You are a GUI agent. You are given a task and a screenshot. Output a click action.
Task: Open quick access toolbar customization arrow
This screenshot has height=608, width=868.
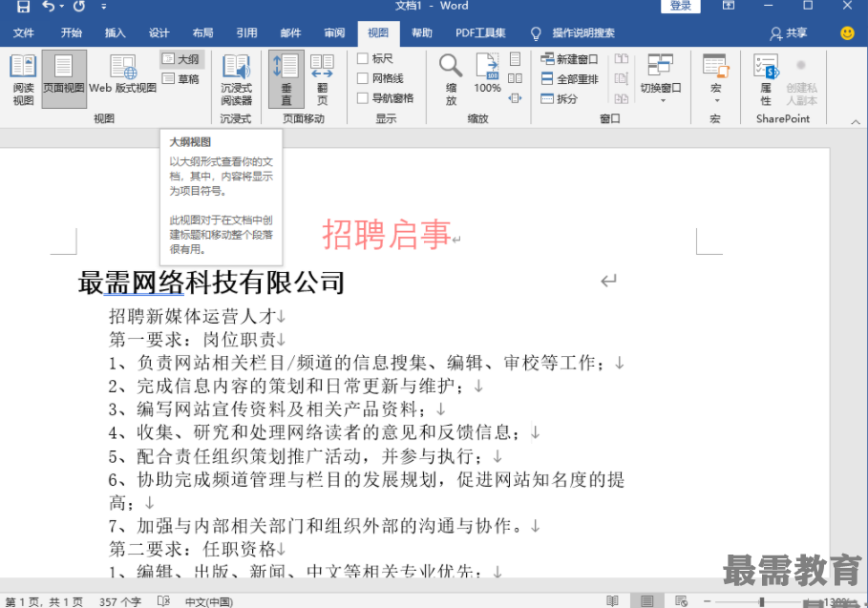point(103,7)
